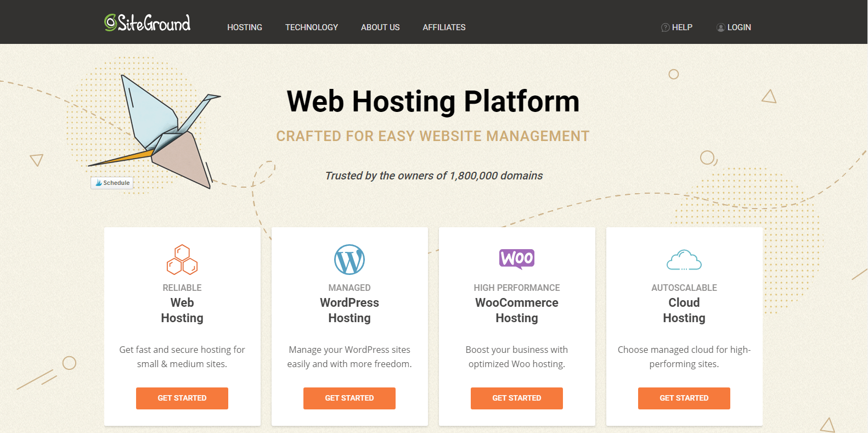868x433 pixels.
Task: Click the cloud hosting icon
Action: 684,260
